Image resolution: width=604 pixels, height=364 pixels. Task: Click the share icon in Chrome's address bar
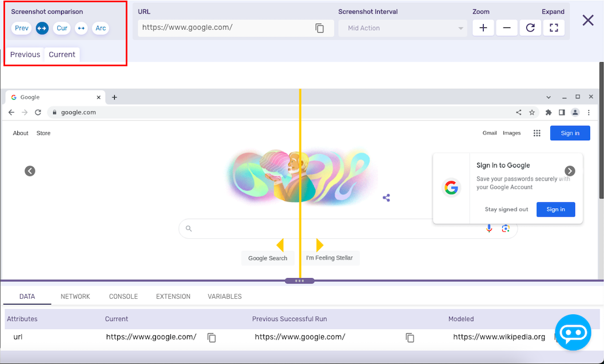pyautogui.click(x=519, y=113)
